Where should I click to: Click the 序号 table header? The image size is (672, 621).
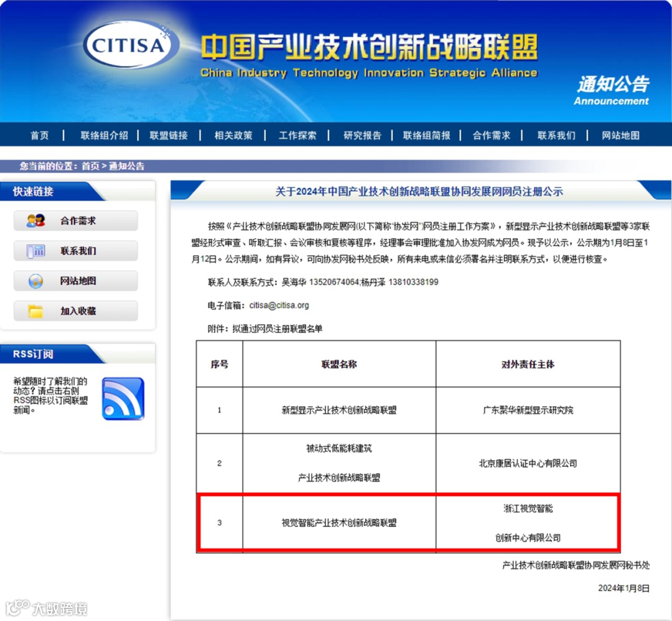pyautogui.click(x=220, y=364)
